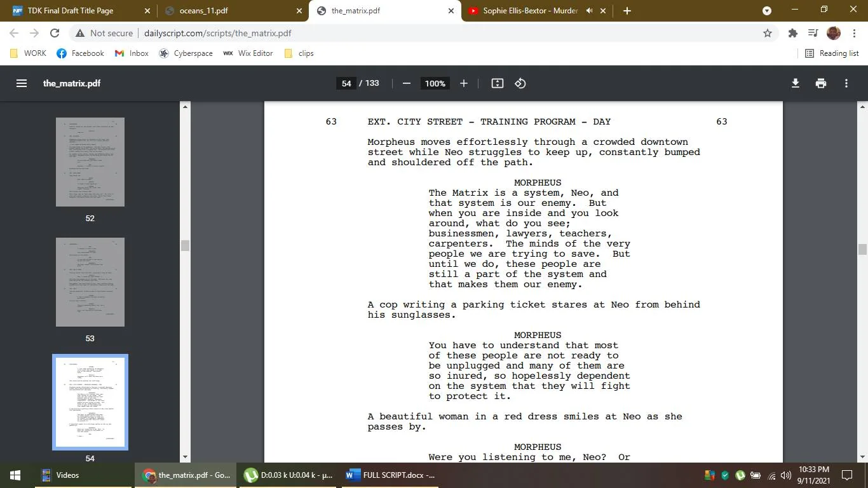Open the Inbox bookmark
This screenshot has height=488, width=868.
(132, 53)
